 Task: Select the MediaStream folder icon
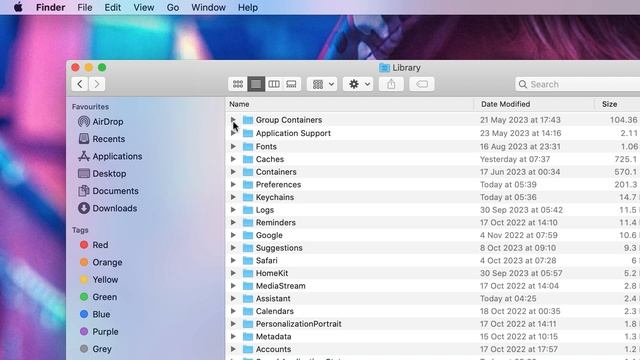point(248,286)
